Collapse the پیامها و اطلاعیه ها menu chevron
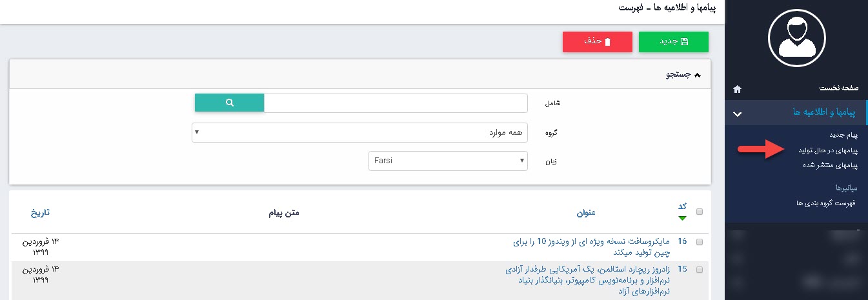The image size is (868, 300). click(x=738, y=114)
